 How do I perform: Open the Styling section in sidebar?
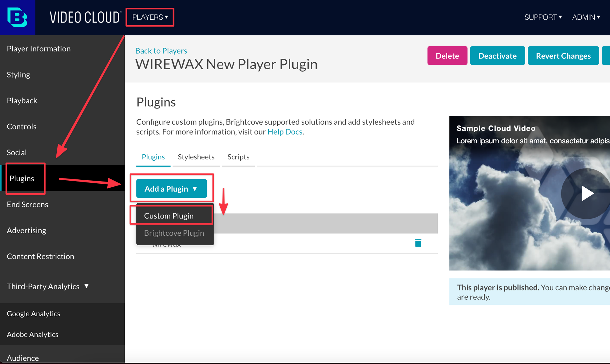click(x=18, y=74)
